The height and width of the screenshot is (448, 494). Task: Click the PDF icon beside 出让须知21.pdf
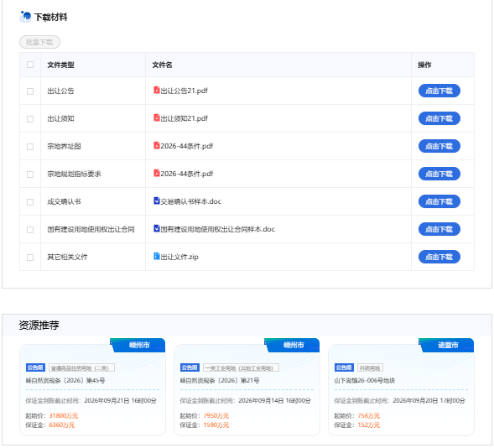click(x=157, y=117)
